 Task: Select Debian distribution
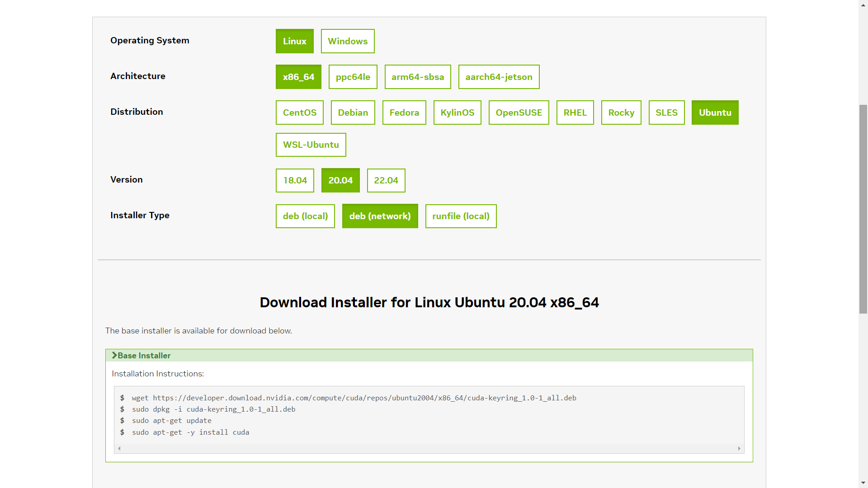pyautogui.click(x=353, y=113)
